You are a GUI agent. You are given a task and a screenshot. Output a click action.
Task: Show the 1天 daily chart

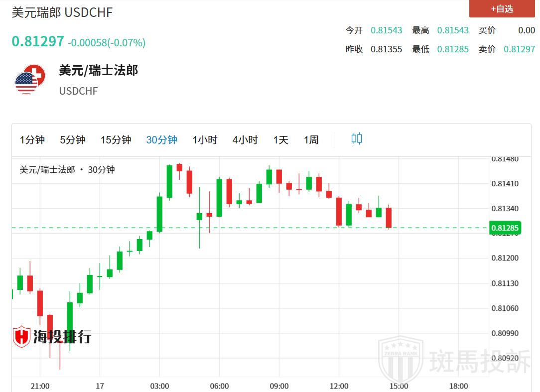(280, 140)
